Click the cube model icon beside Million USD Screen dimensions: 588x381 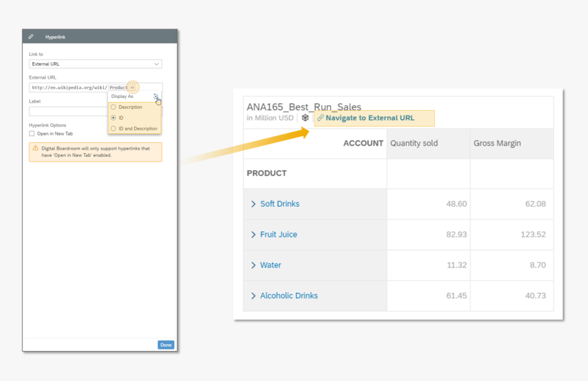point(305,118)
